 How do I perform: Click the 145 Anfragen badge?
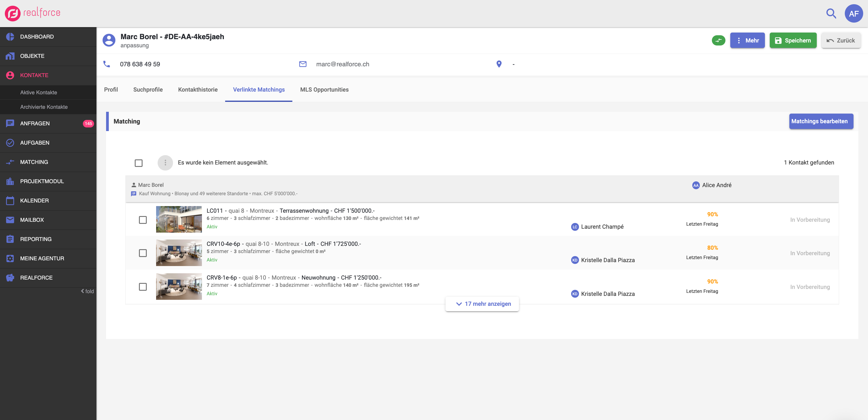88,124
